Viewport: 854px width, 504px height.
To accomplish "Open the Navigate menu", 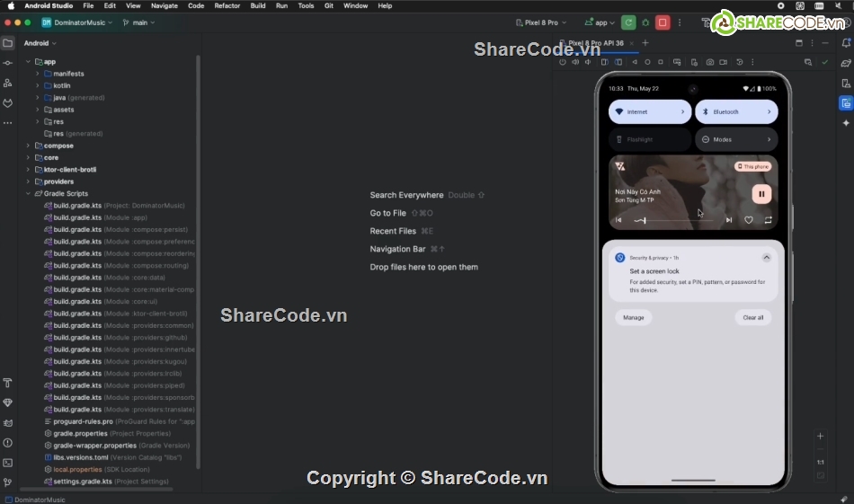I will pyautogui.click(x=164, y=5).
